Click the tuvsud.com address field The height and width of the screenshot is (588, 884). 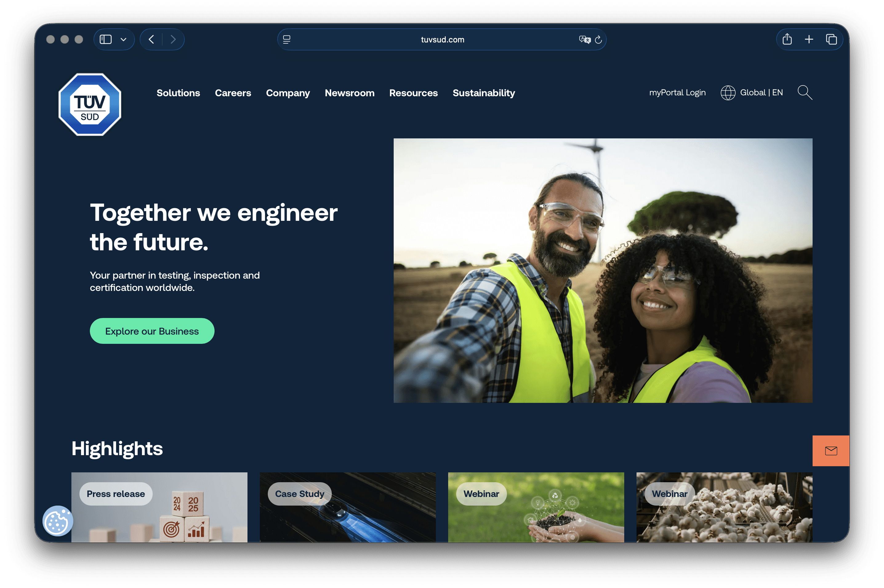click(442, 40)
